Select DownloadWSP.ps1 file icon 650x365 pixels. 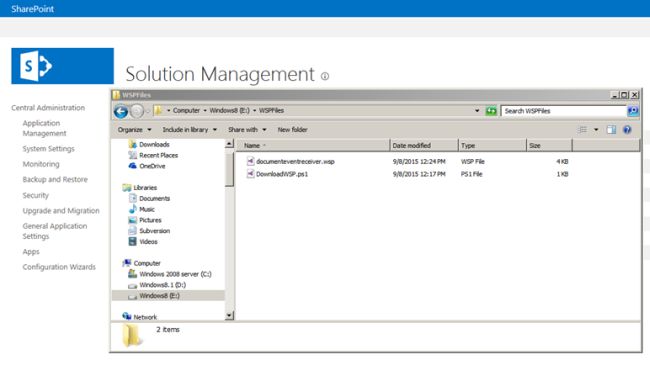[x=250, y=174]
